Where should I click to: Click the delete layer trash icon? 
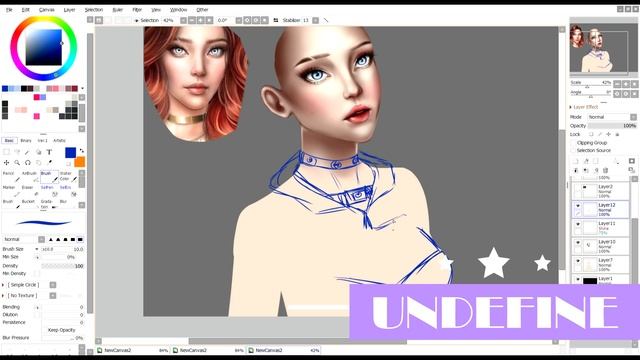606,170
